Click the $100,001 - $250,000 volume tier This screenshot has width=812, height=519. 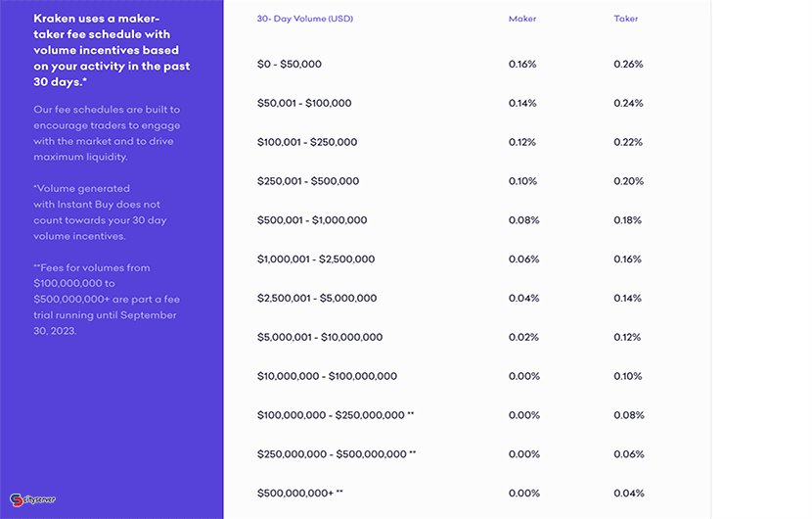(307, 142)
